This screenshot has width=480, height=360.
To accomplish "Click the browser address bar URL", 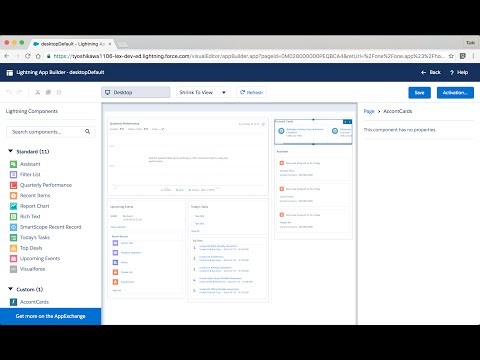I will 248,56.
